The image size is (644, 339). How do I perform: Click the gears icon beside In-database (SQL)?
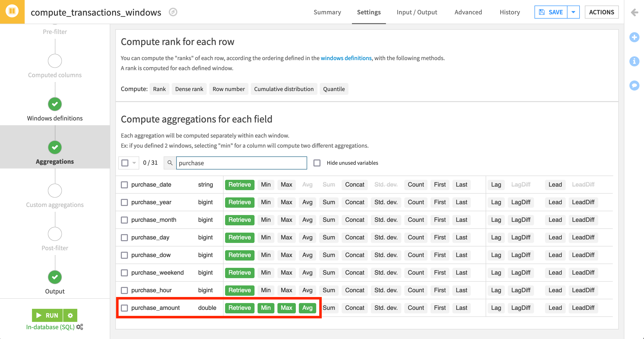[x=80, y=327]
